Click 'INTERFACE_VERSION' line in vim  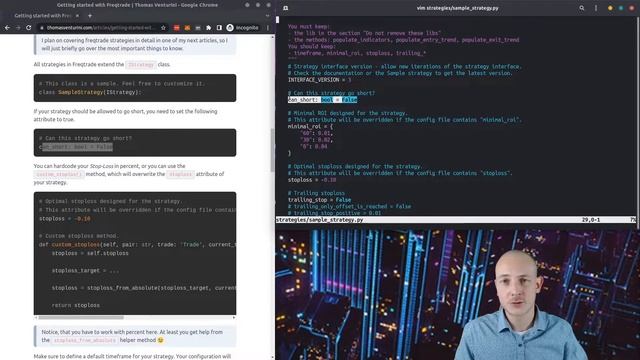tap(319, 80)
